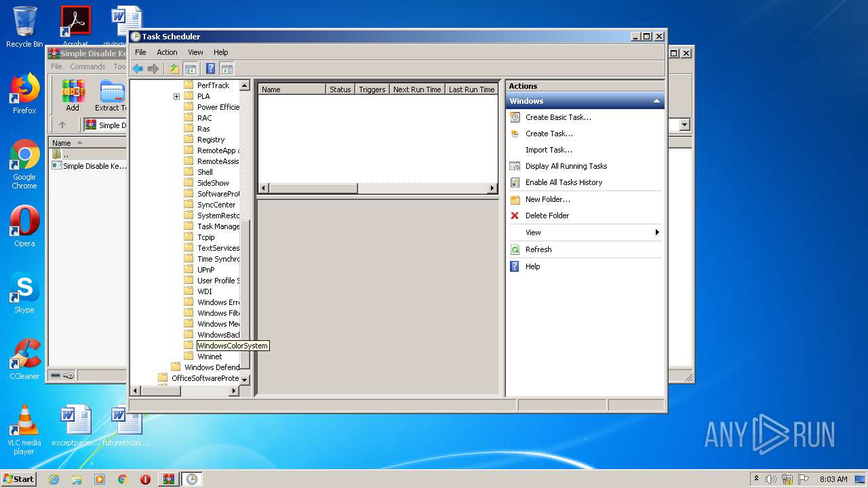868x488 pixels.
Task: Collapse the Windows section in Actions pane
Action: point(656,101)
